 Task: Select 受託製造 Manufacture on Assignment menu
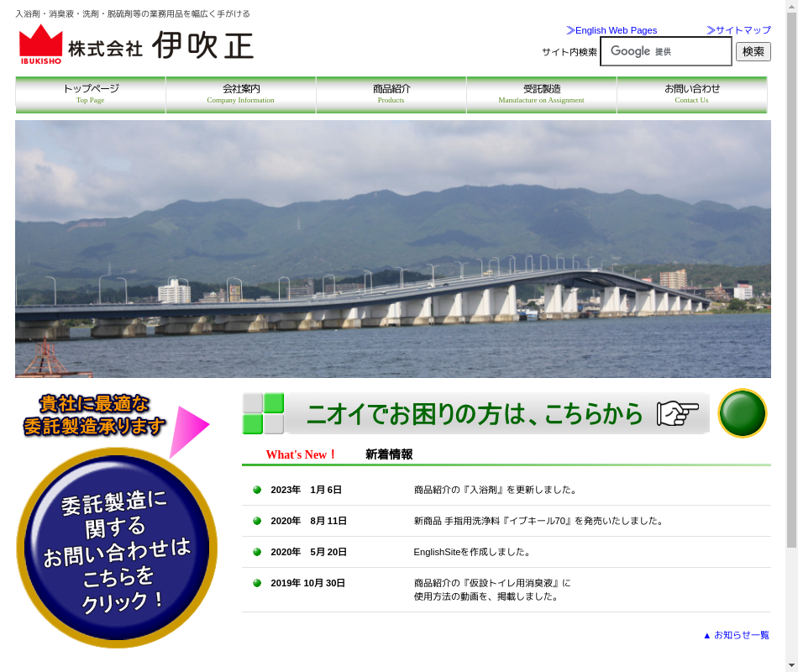point(541,94)
